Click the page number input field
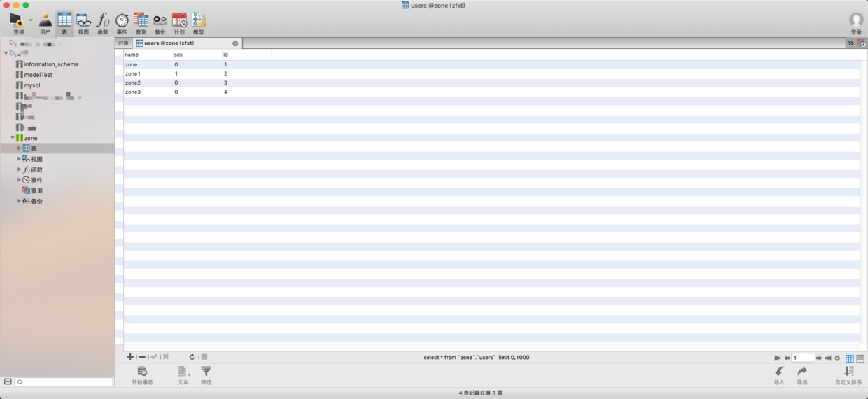The height and width of the screenshot is (399, 868). 803,358
